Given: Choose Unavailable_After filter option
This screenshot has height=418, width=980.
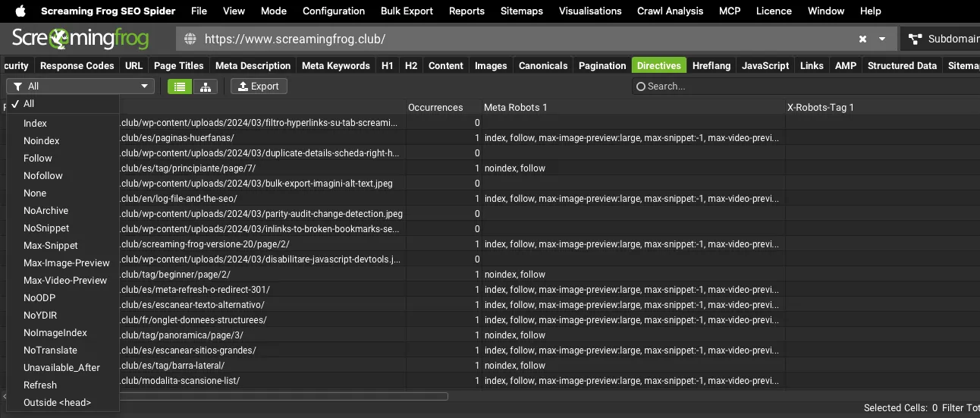Looking at the screenshot, I should (63, 367).
